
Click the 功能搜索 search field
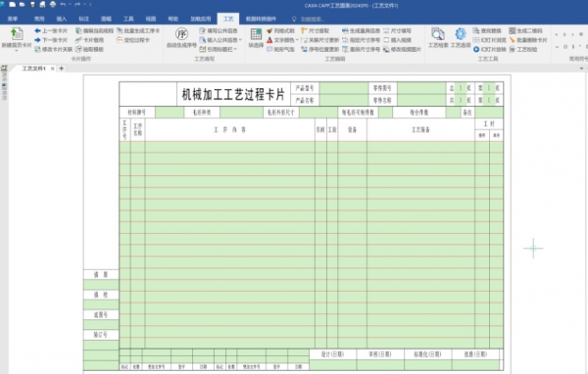313,20
